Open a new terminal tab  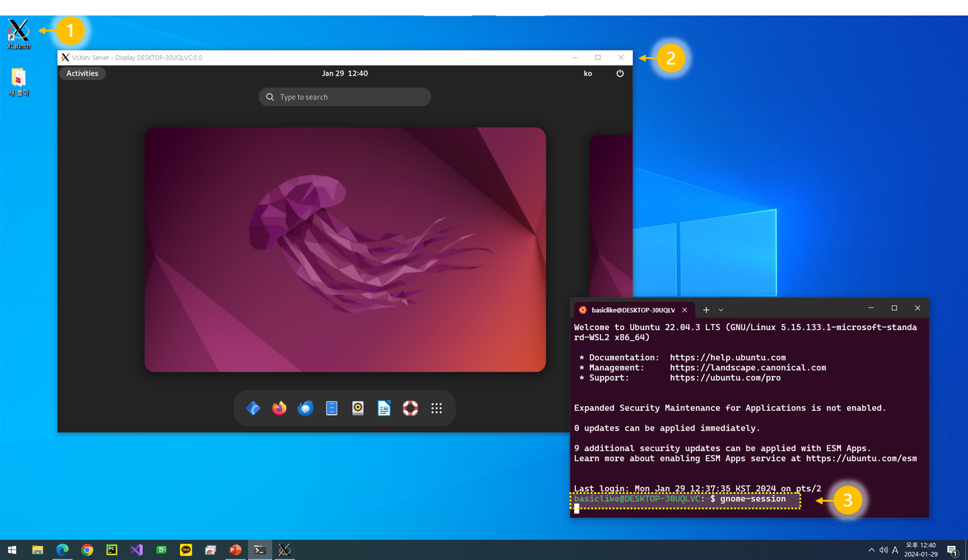[706, 310]
